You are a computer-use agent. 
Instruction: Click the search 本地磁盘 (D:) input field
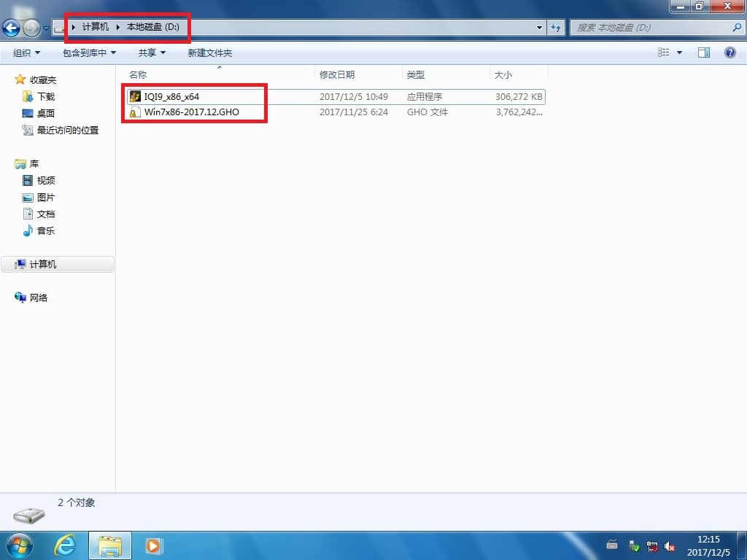coord(649,28)
